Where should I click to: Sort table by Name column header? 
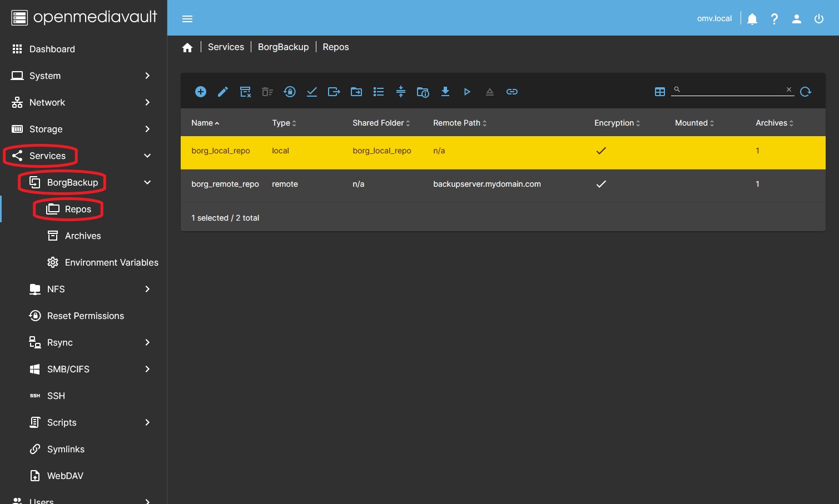pos(202,123)
